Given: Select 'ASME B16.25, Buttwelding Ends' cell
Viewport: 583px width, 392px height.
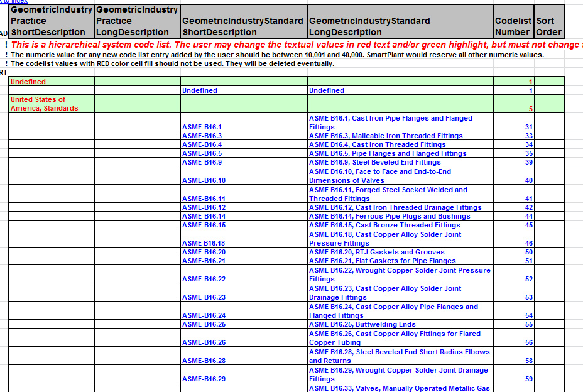Looking at the screenshot, I should pos(400,324).
